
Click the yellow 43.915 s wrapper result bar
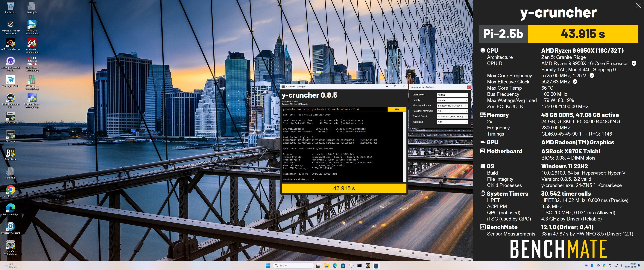coord(344,188)
